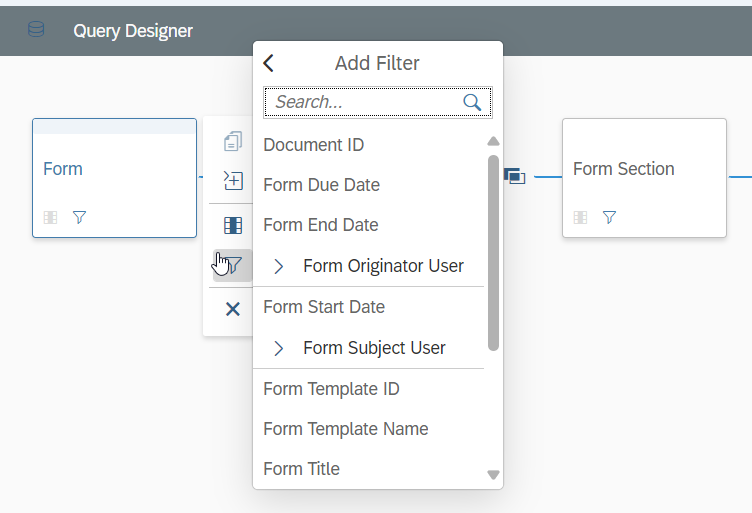The image size is (752, 513).
Task: Expand the Form Subject User entry
Action: click(279, 349)
